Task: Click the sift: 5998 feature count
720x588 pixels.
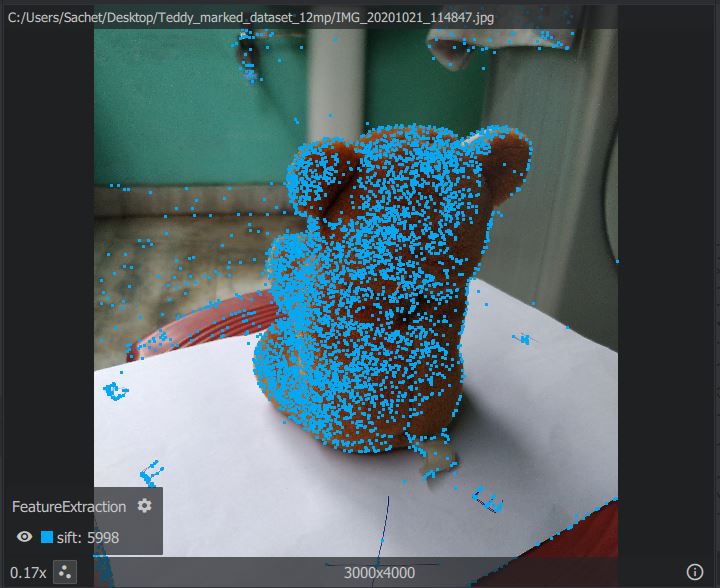Action: (x=88, y=538)
